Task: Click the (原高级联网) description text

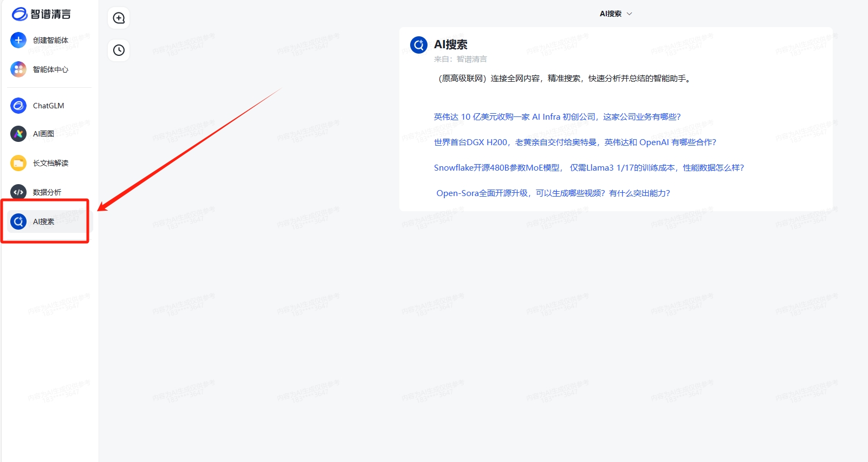Action: pyautogui.click(x=563, y=79)
